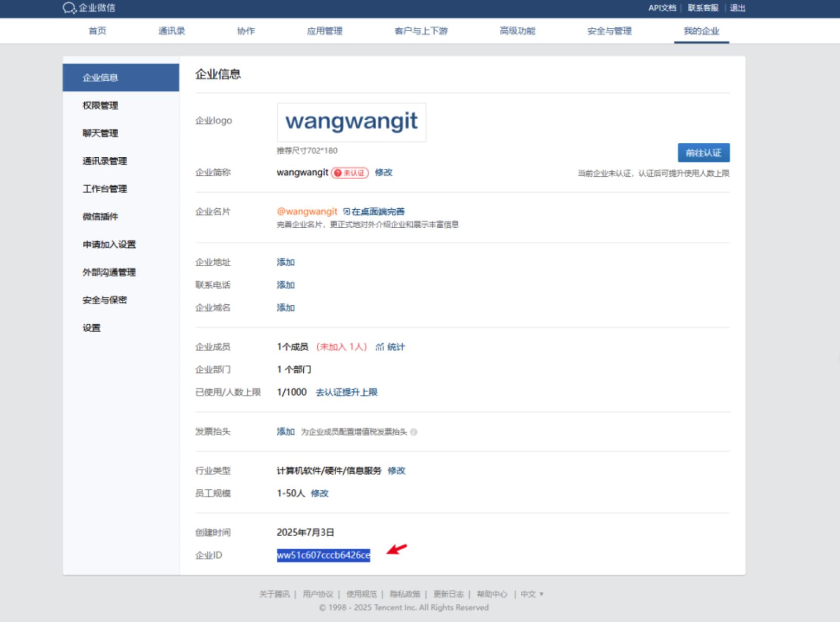Click the wangwangit enterprise logo image
The width and height of the screenshot is (840, 622).
(x=352, y=122)
